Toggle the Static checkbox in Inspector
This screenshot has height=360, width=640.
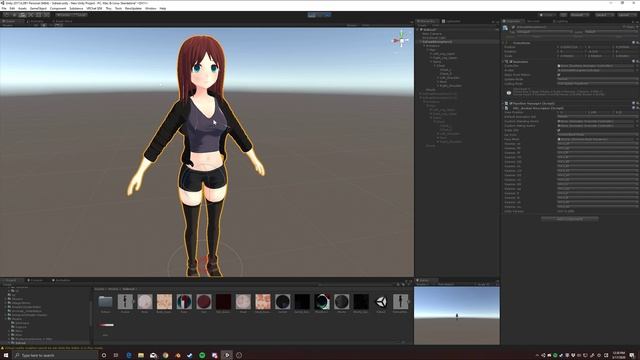pyautogui.click(x=624, y=27)
